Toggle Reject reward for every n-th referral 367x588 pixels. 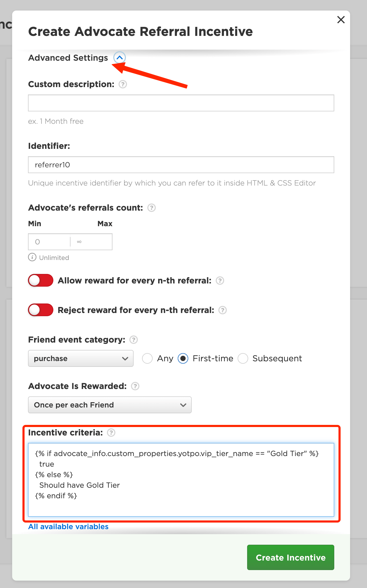click(x=41, y=310)
